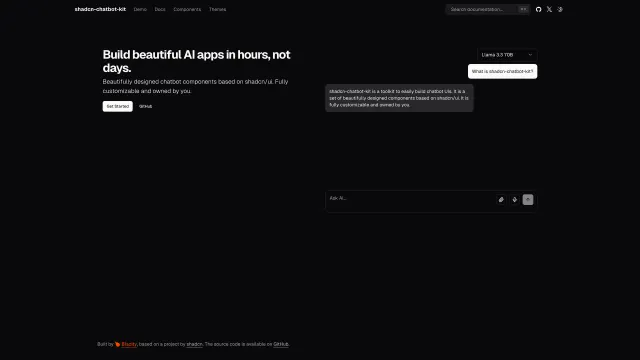
Task: Open the GitHub link in the footer
Action: tap(281, 344)
